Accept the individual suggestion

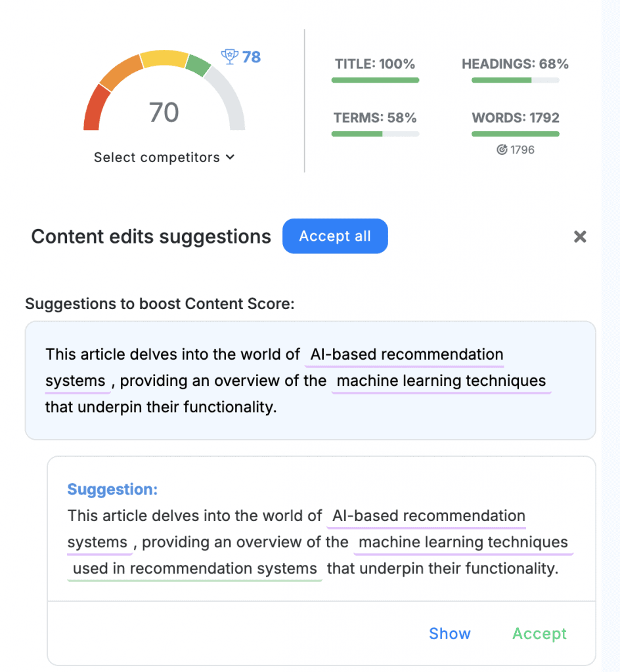coord(539,633)
